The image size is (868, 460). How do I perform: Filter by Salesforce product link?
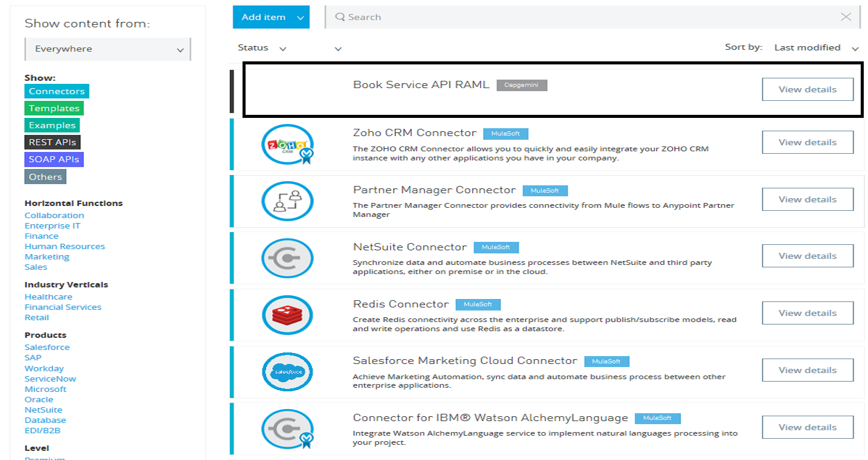(x=47, y=347)
